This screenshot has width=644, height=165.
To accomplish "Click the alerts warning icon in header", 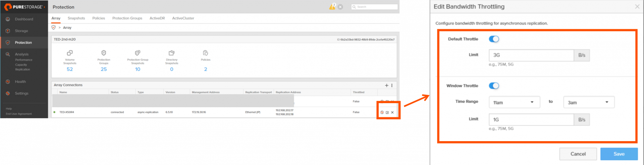I will pyautogui.click(x=332, y=7).
